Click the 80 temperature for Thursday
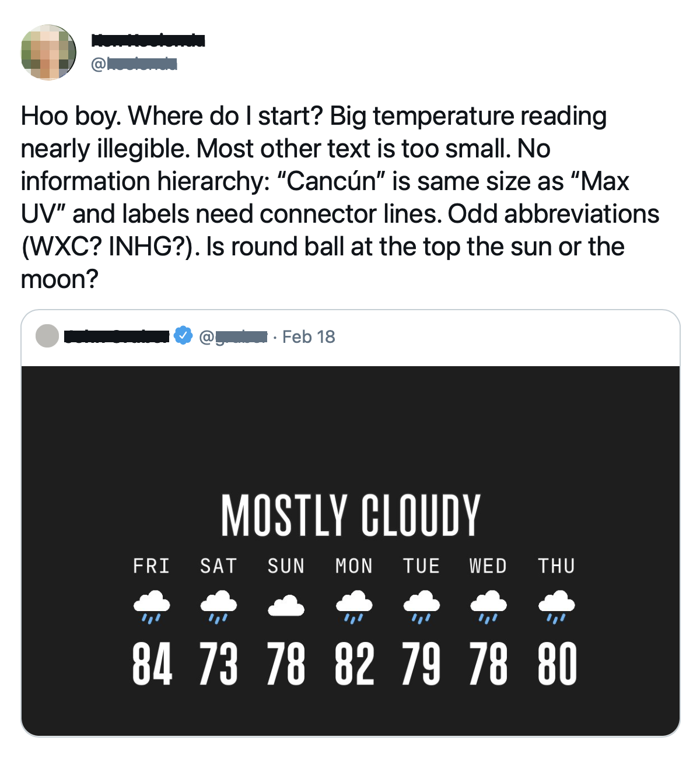Screen dimensions: 700x758 557,664
